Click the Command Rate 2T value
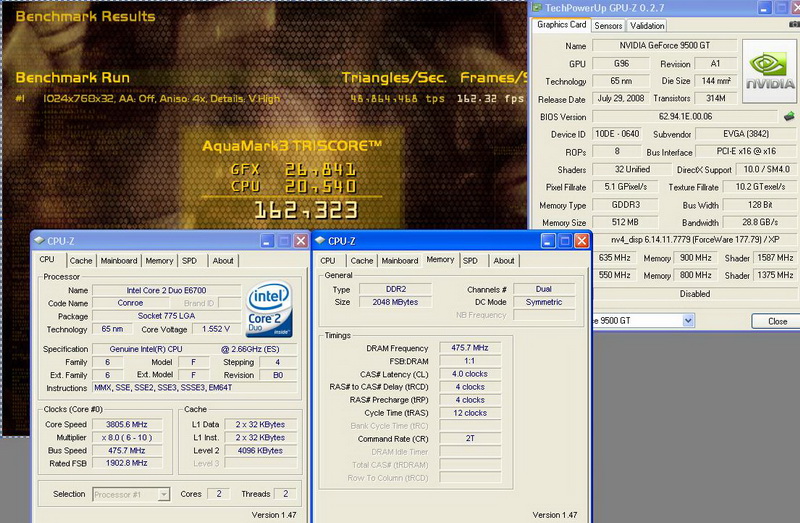The image size is (800, 523). point(470,439)
